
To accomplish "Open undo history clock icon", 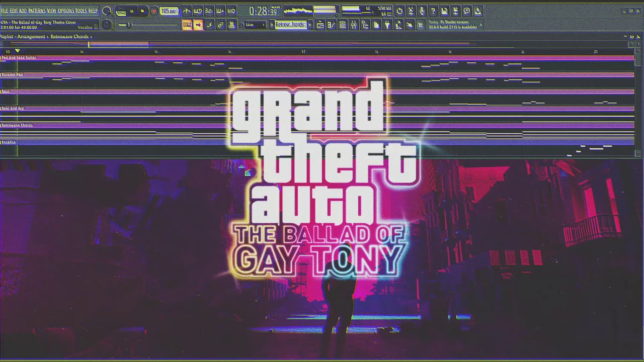I will [399, 11].
